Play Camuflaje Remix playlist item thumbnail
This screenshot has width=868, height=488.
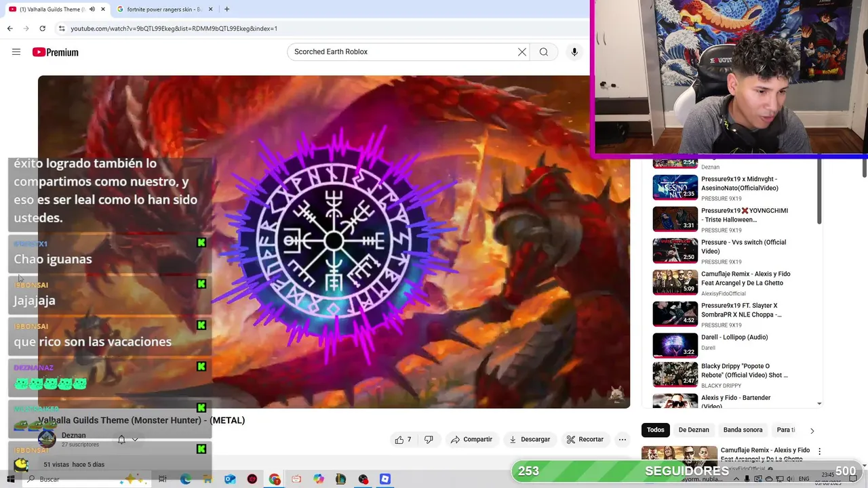(675, 282)
